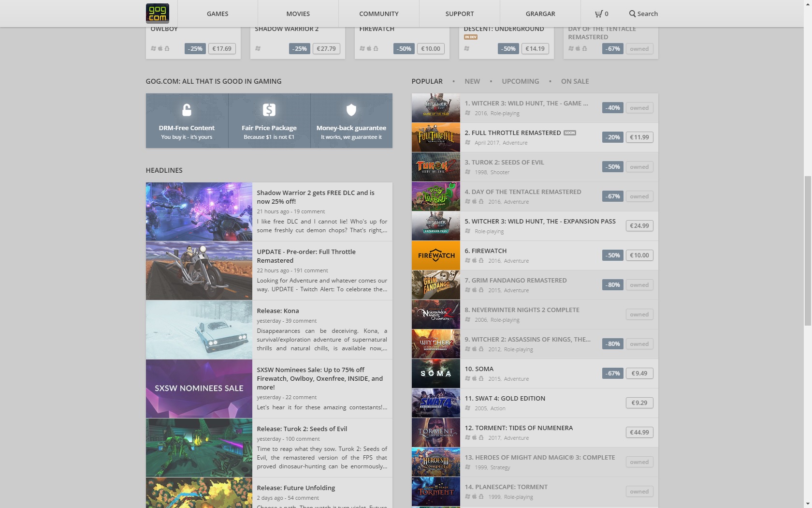
Task: Click the owned button for Planescape: Torment
Action: click(639, 491)
